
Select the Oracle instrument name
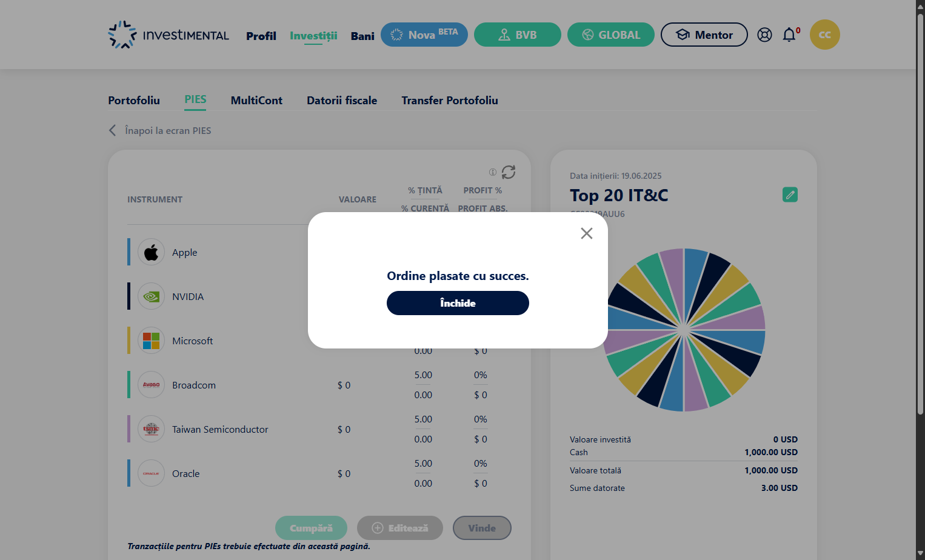point(185,474)
